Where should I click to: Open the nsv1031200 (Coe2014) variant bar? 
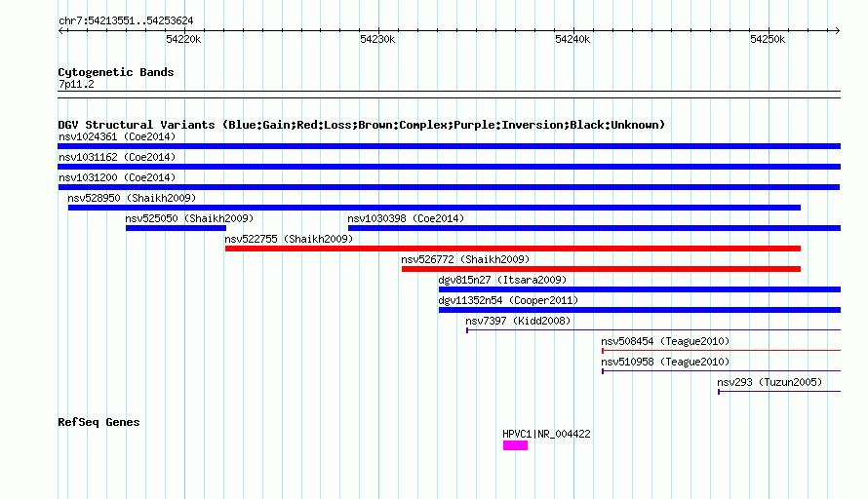[449, 187]
